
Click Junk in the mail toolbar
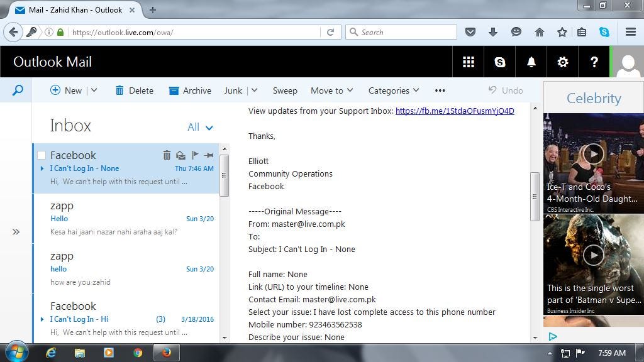pyautogui.click(x=233, y=90)
